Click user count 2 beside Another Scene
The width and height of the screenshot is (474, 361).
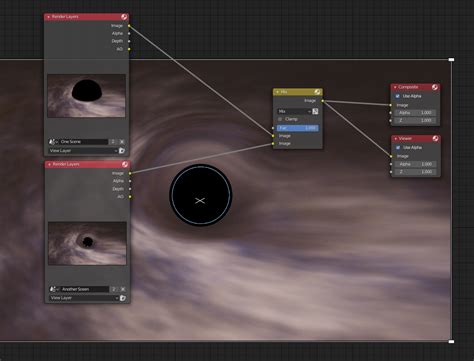(114, 289)
